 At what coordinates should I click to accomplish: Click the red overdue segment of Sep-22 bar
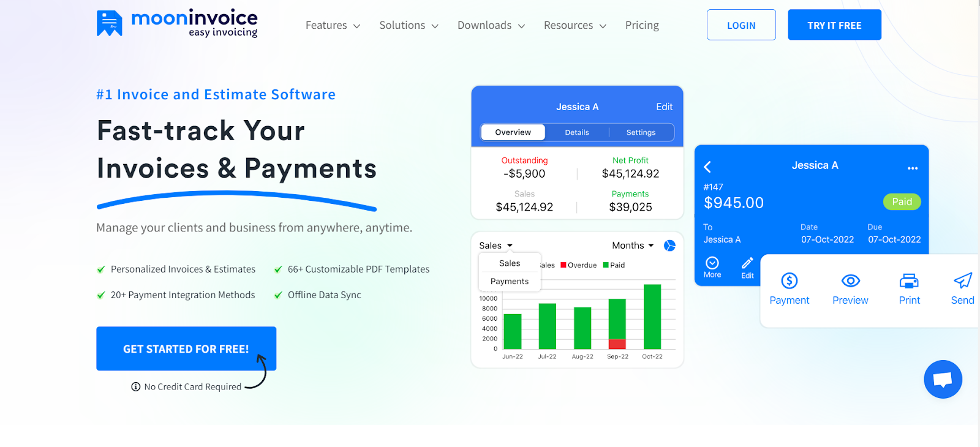(x=617, y=344)
